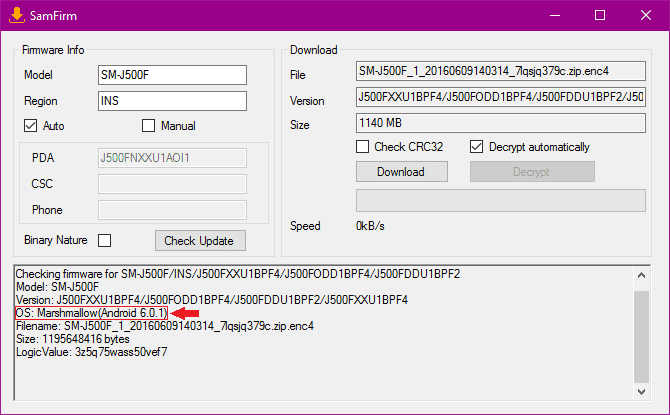Viewport: 670px width, 415px height.
Task: Click the 'Speed' label
Action: (x=305, y=226)
